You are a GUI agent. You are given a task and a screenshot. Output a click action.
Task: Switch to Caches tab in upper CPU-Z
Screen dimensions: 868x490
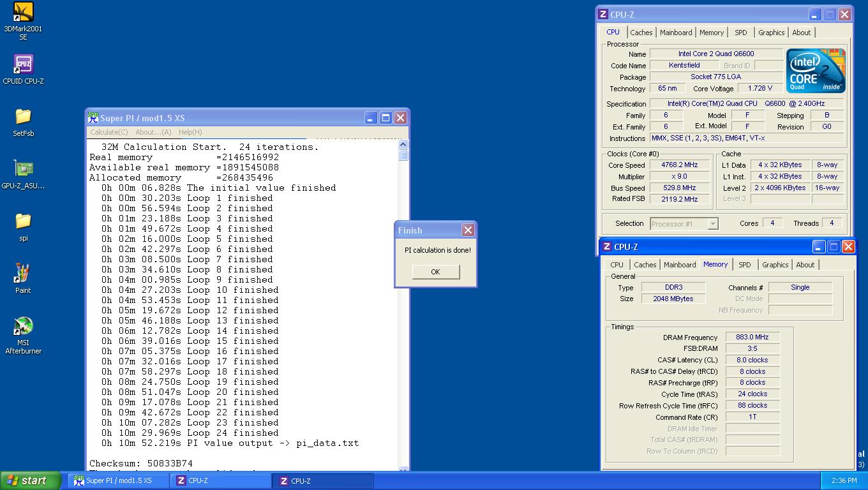pyautogui.click(x=641, y=33)
